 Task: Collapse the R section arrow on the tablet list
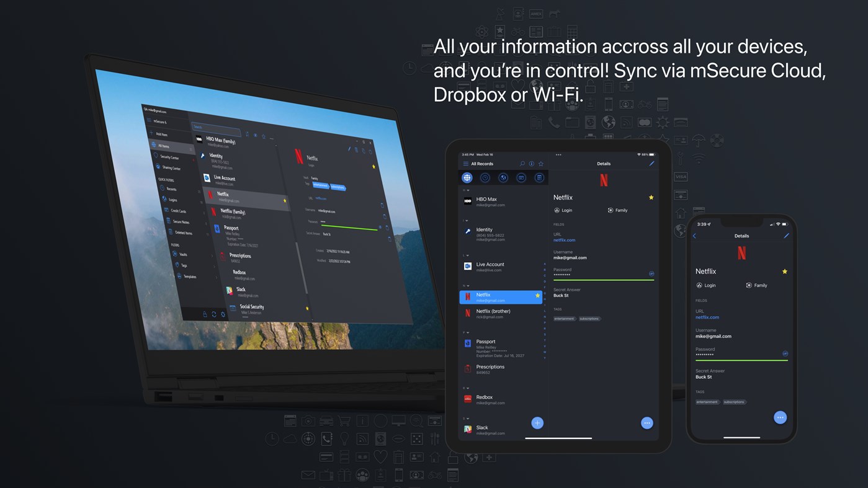468,388
